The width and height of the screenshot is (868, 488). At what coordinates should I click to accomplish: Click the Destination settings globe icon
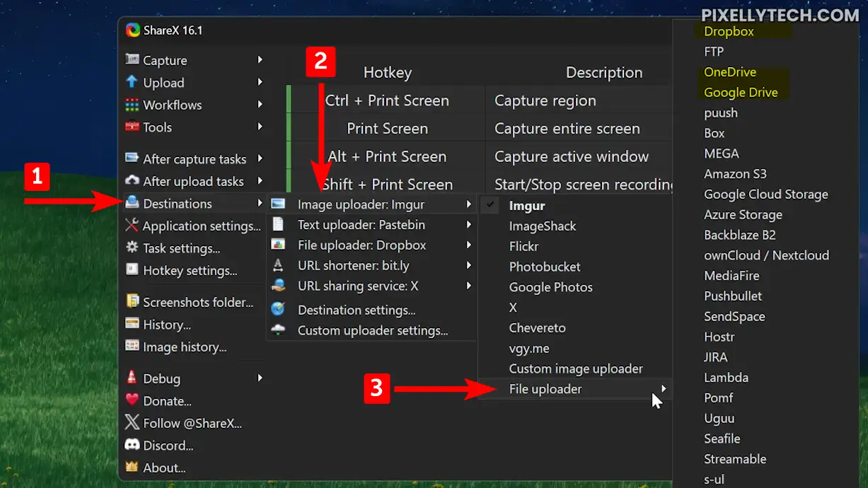(278, 309)
